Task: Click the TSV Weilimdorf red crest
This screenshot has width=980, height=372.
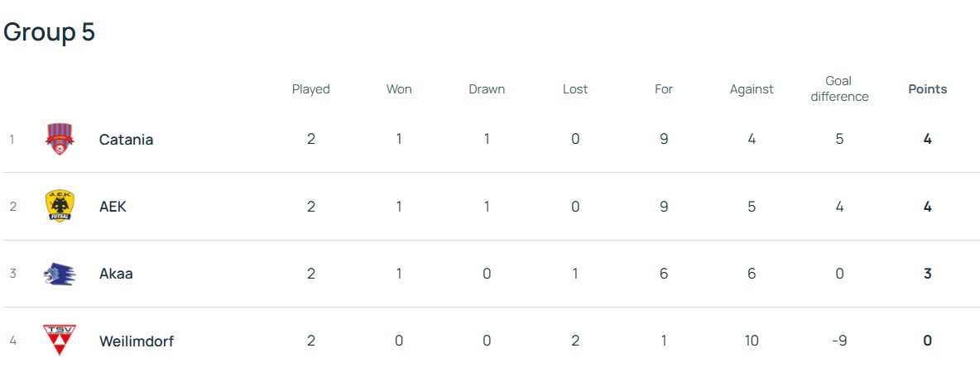Action: [x=59, y=341]
